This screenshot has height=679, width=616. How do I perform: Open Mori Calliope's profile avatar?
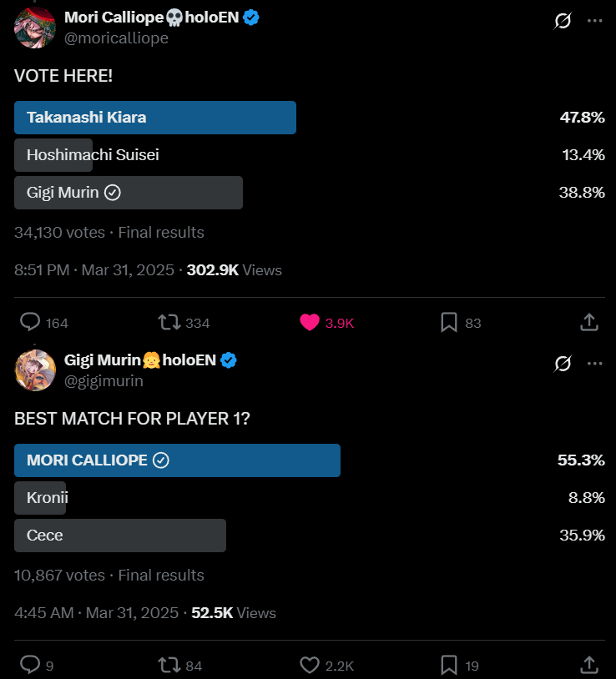34,28
